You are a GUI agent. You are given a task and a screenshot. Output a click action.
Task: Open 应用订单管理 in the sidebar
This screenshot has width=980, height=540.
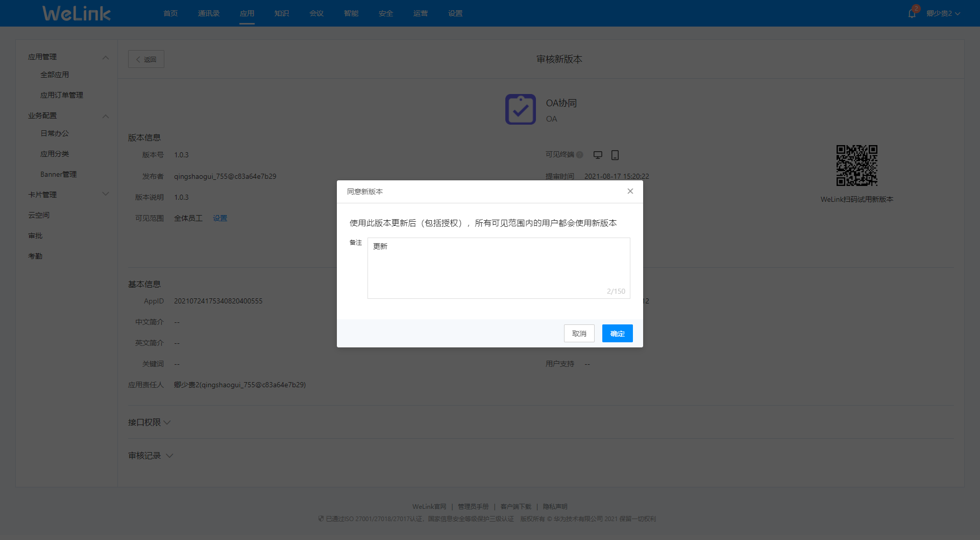click(x=62, y=95)
